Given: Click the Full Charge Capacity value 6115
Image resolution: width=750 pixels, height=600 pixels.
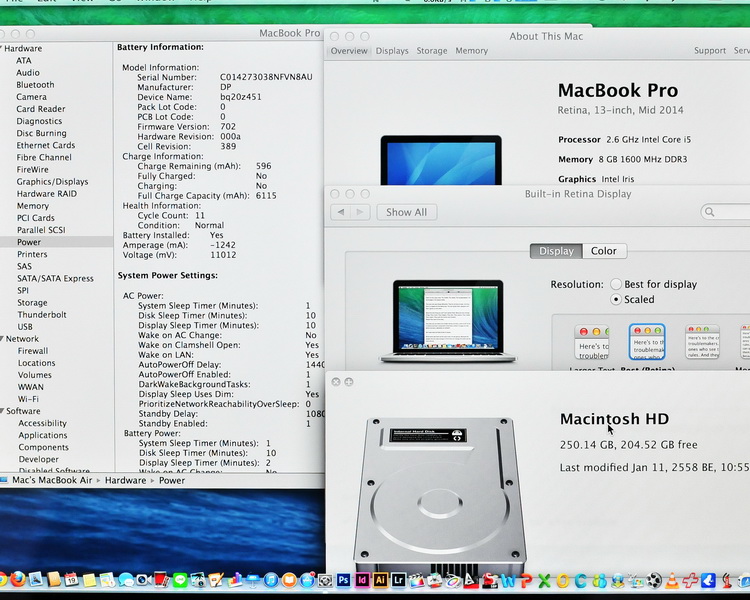Looking at the screenshot, I should point(266,196).
